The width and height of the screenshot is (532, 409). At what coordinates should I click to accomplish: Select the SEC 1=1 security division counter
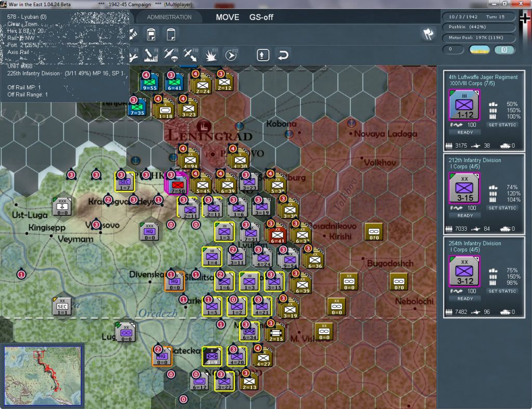(62, 307)
